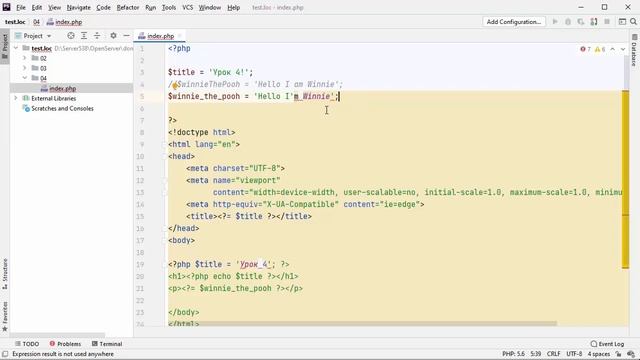The image size is (640, 360).
Task: Click the errors count indicator in editor
Action: [x=585, y=49]
